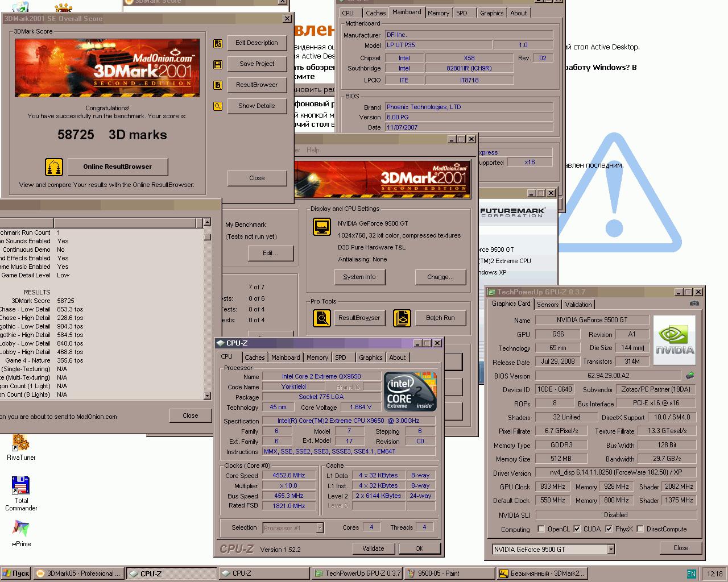Open the Mainboard tab in front CPU-Z
This screenshot has height=582, width=728.
coord(286,357)
